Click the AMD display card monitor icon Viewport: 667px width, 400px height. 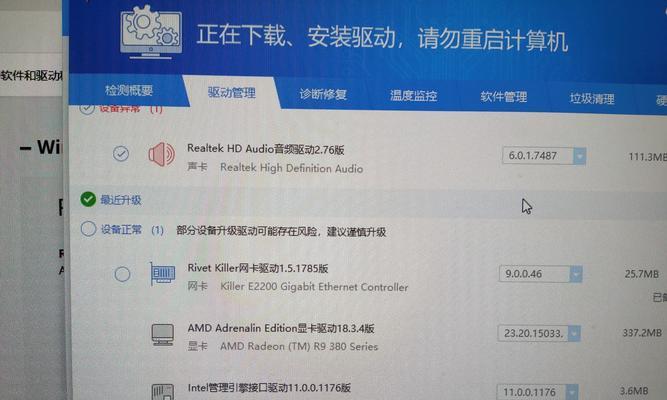(162, 334)
